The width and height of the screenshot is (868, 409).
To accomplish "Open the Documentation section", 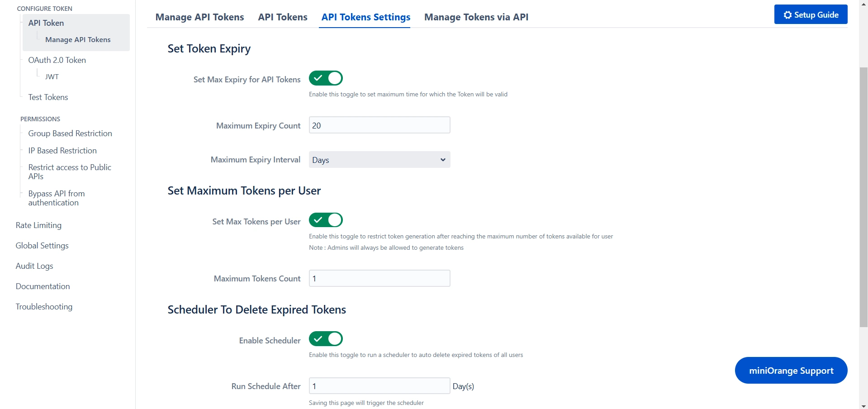I will pyautogui.click(x=43, y=286).
